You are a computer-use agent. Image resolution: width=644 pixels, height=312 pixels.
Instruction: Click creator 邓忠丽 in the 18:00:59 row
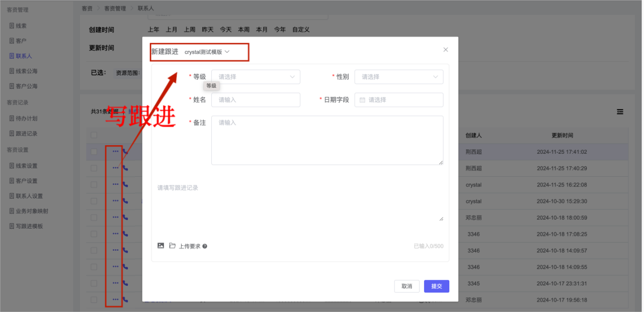473,218
